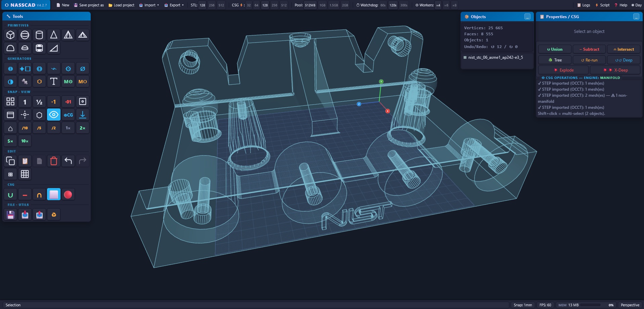Reset view with the home icon

coord(10,128)
